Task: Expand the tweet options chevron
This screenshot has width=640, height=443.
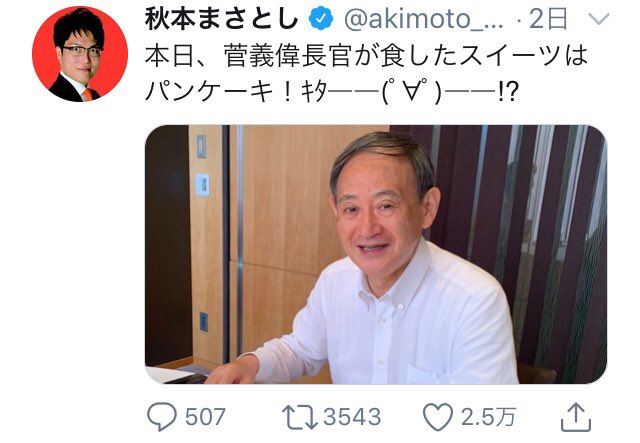Action: (599, 18)
